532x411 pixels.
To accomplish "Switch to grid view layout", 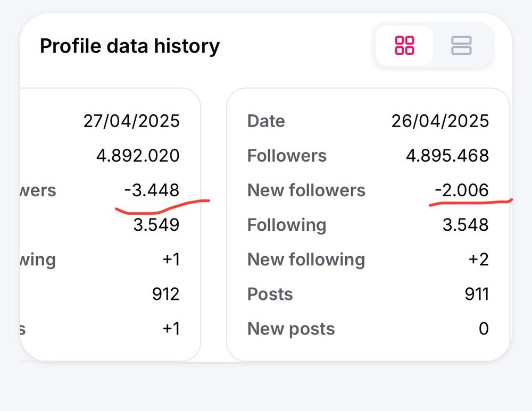I will point(404,45).
